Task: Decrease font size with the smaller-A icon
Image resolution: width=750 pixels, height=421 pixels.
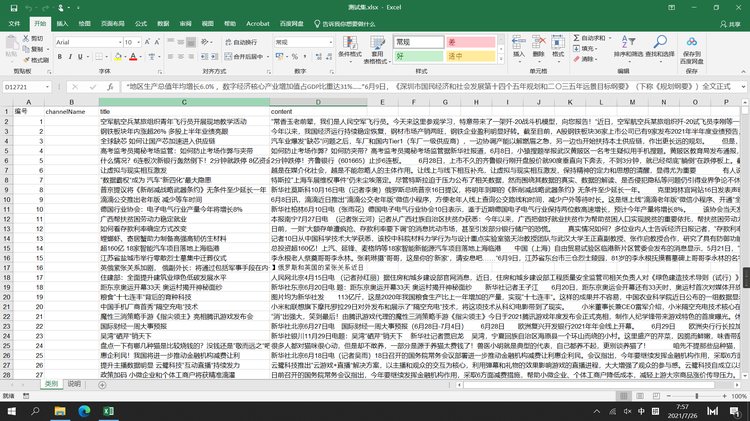Action: pos(157,42)
